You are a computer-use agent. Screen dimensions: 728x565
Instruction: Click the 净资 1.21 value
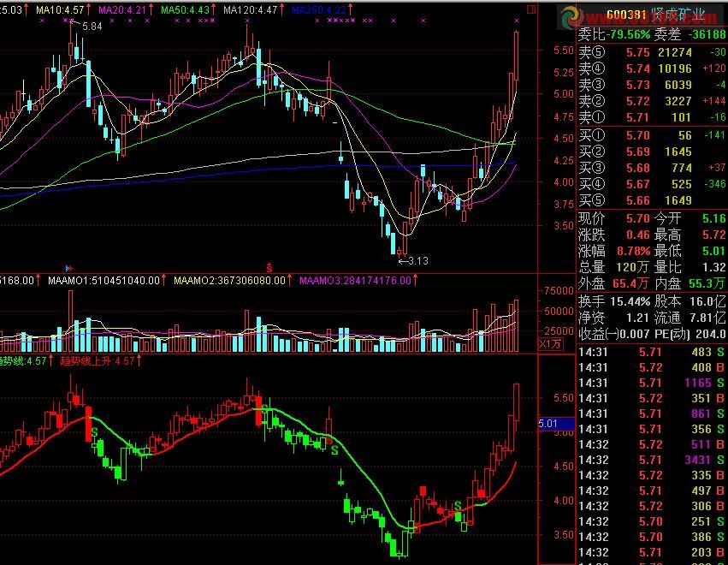pyautogui.click(x=637, y=318)
